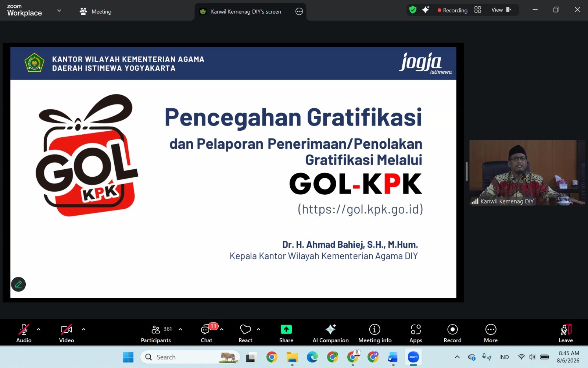Image resolution: width=588 pixels, height=368 pixels.
Task: Select the Kanwil Kemenag DIY video thumbnail
Action: (x=527, y=173)
